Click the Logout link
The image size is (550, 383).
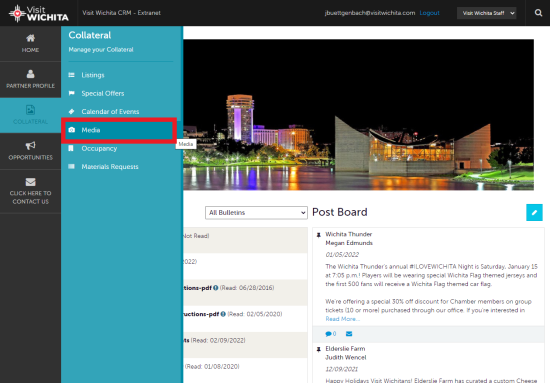click(x=429, y=13)
